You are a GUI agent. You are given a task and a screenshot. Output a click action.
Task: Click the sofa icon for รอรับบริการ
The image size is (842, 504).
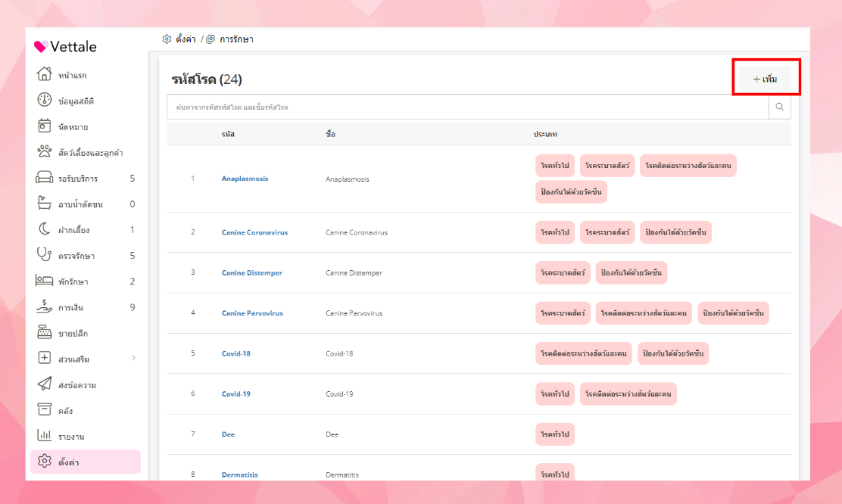point(44,177)
